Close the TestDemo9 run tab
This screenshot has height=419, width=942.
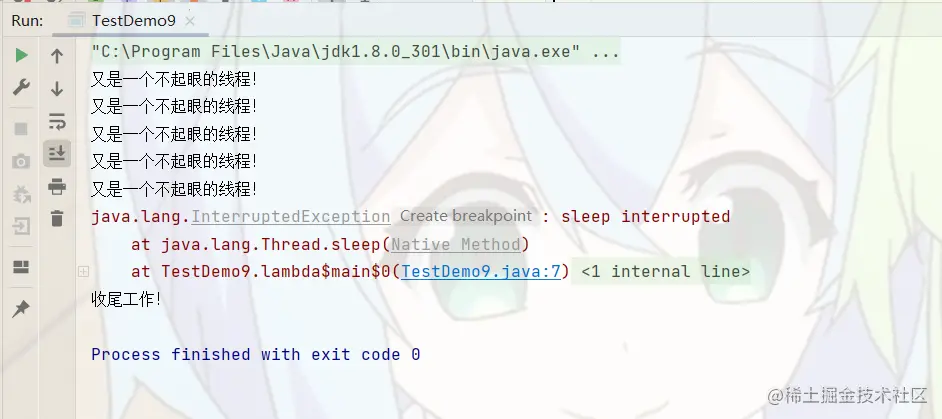coord(189,22)
